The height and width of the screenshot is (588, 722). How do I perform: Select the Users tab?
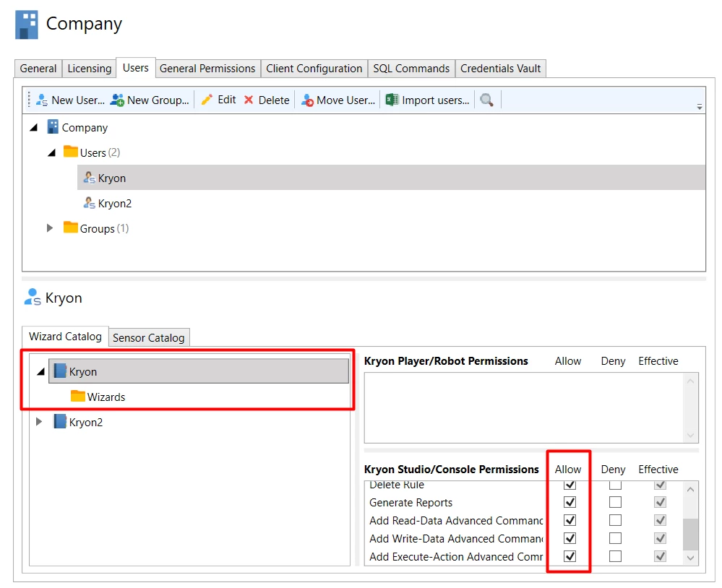pyautogui.click(x=135, y=68)
